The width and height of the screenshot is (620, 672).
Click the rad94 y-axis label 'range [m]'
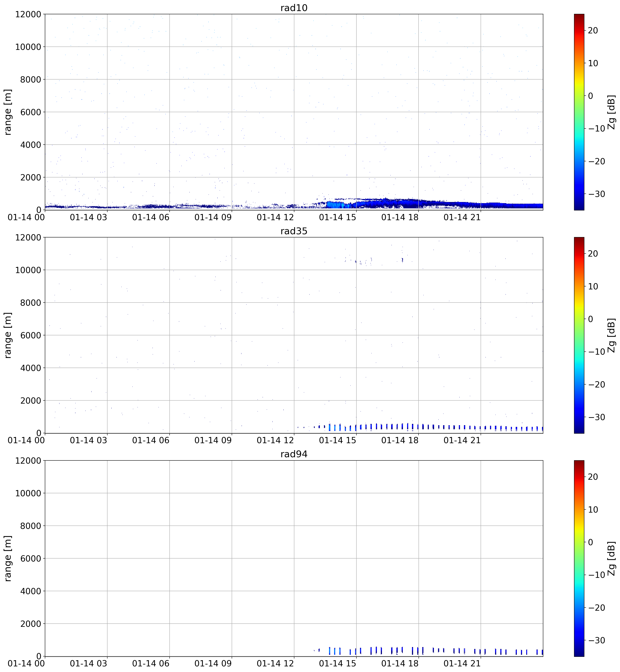8,558
